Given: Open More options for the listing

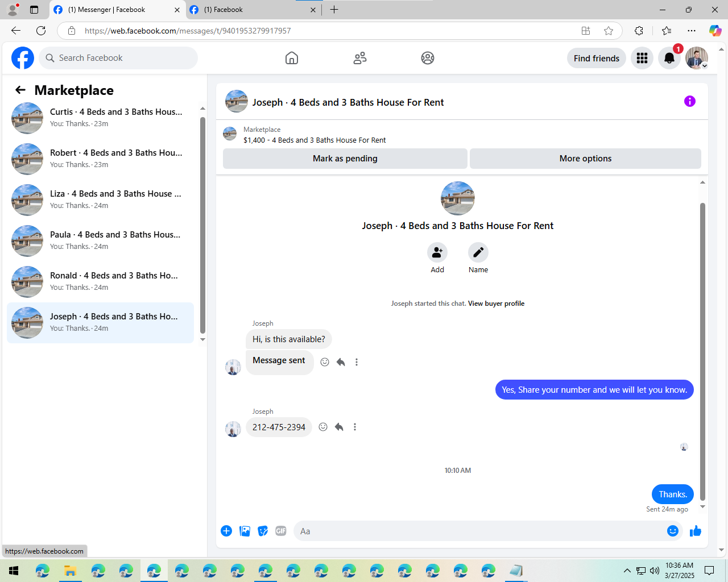Looking at the screenshot, I should 585,159.
